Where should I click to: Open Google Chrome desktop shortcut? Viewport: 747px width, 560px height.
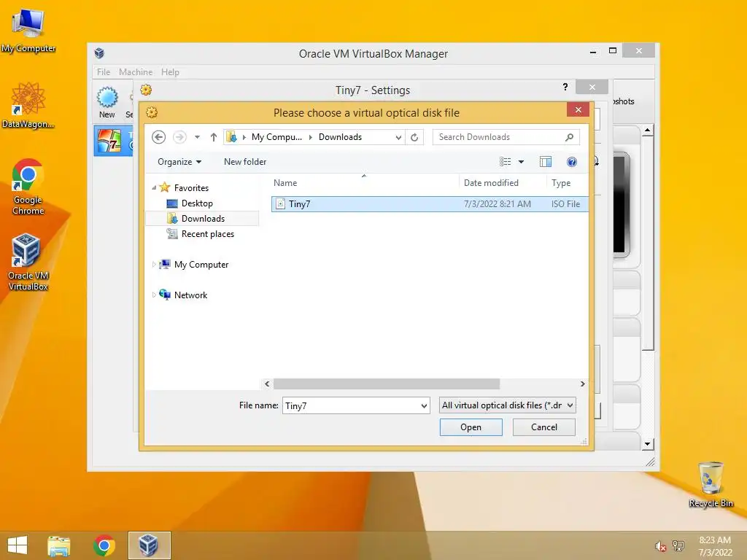click(x=28, y=187)
